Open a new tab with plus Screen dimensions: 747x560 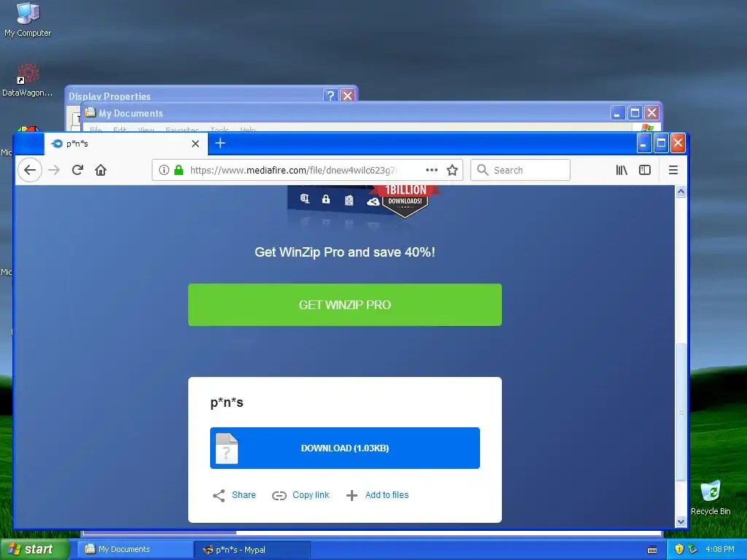(x=220, y=143)
